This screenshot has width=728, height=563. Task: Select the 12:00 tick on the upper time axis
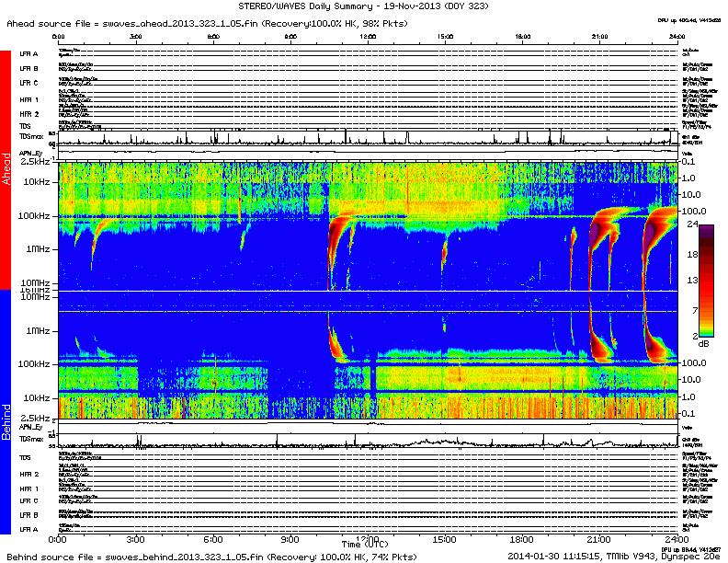coord(368,38)
